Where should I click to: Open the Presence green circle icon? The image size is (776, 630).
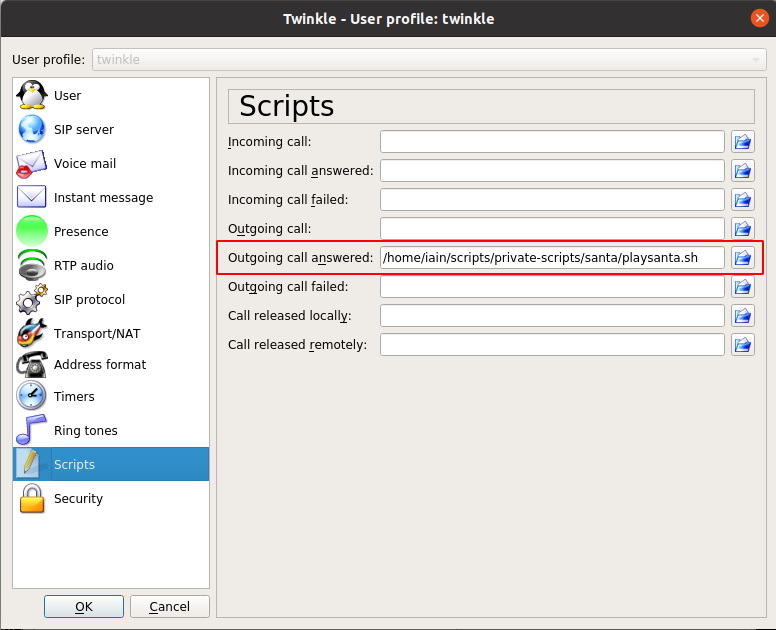(x=32, y=231)
